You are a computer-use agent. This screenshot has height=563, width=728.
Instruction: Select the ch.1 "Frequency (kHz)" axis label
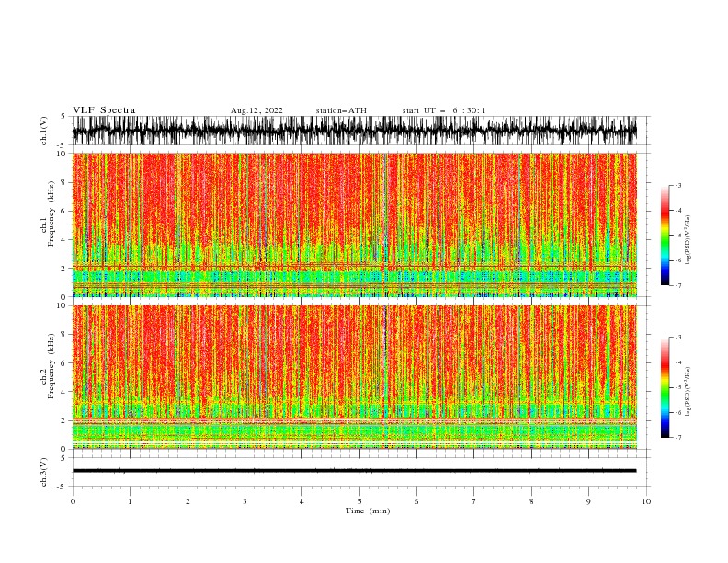pos(51,213)
